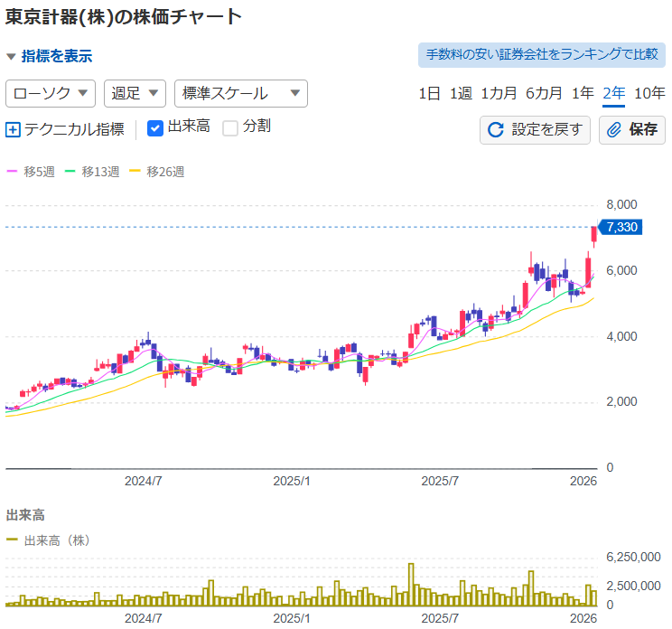Click the paperclip icon in 保存 button
Screen dimensions: 672x629
point(614,129)
